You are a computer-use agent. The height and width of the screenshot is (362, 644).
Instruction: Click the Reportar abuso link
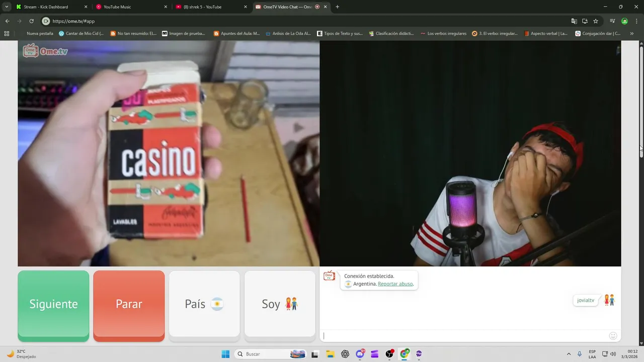point(395,284)
